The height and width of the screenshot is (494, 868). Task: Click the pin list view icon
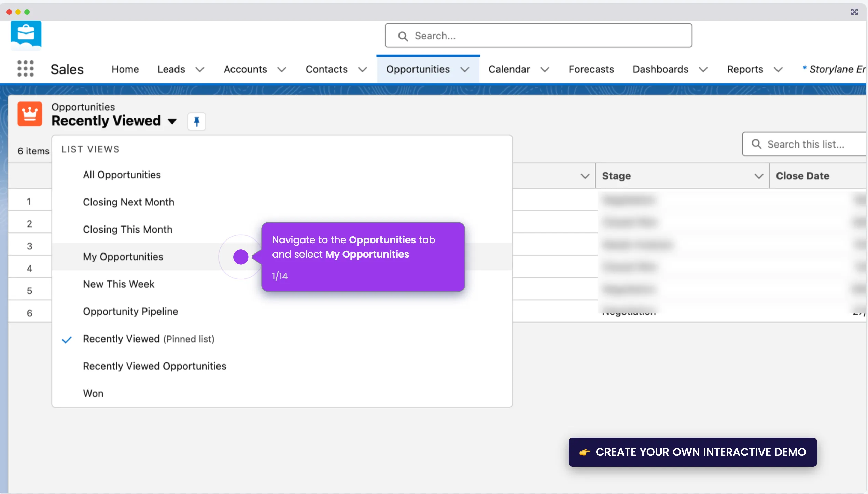[197, 122]
